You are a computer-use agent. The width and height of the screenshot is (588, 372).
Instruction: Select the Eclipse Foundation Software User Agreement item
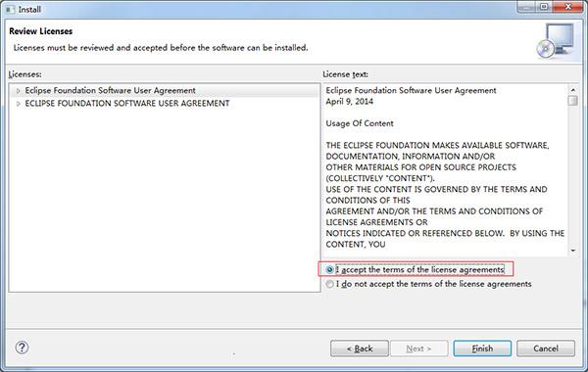click(110, 91)
